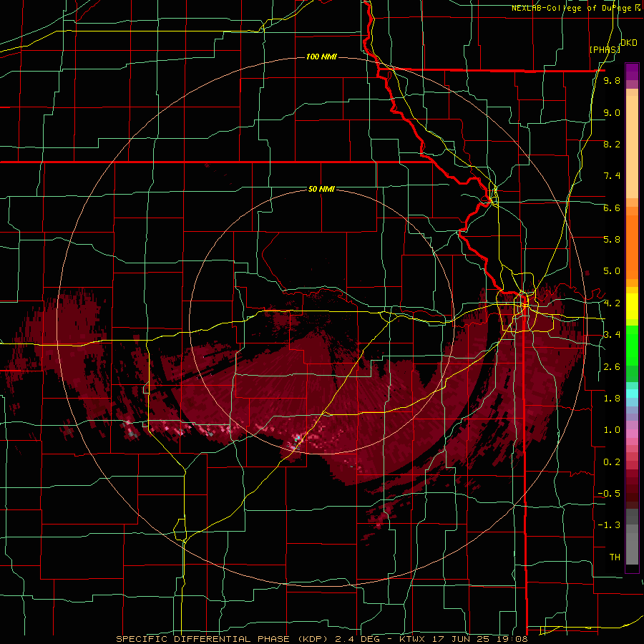Select the 50 NMI range ring label
The image size is (644, 644).
tap(321, 190)
